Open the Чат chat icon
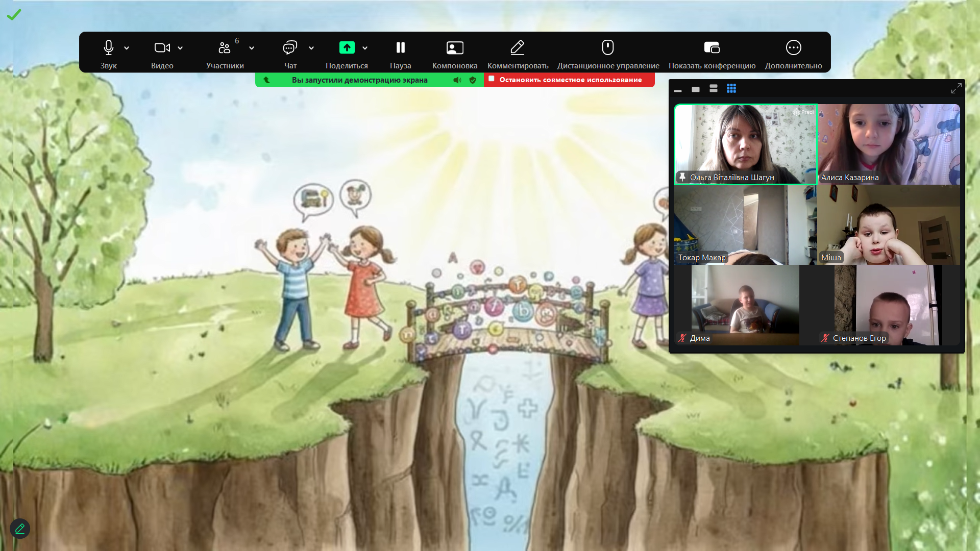 290,48
